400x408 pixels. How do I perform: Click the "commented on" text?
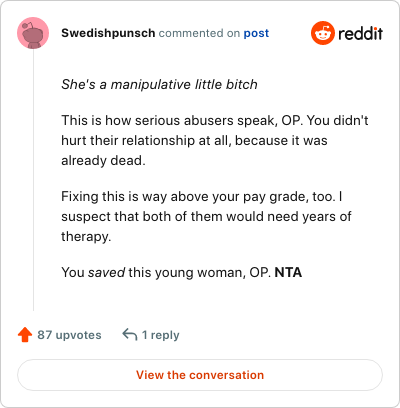pos(199,33)
